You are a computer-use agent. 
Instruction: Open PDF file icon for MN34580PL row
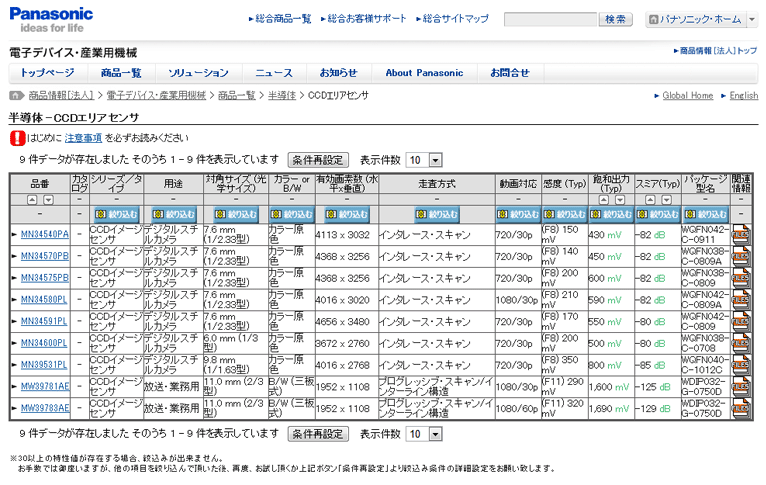point(741,300)
